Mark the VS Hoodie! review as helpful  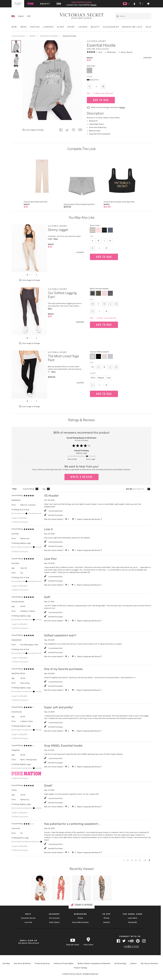(66, 519)
